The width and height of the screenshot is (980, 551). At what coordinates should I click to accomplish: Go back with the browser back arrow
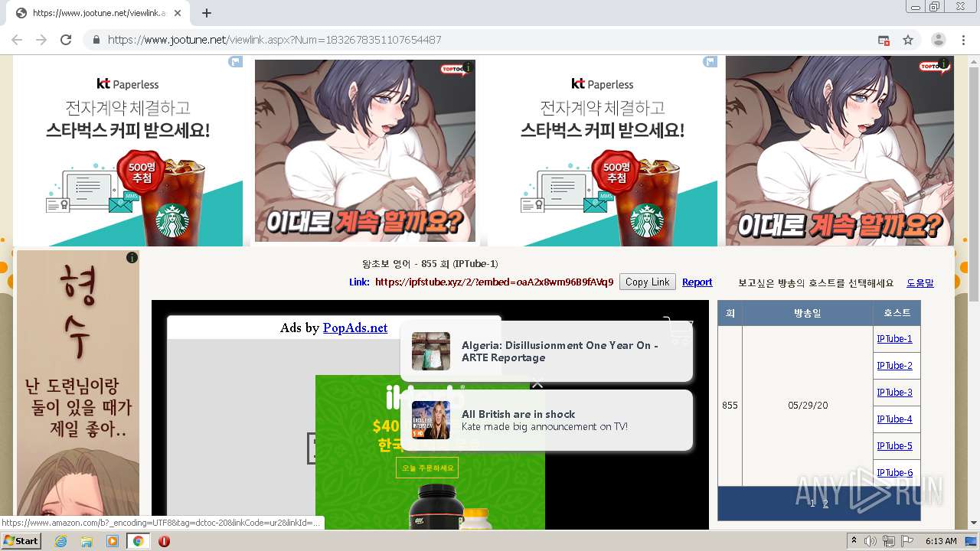17,40
